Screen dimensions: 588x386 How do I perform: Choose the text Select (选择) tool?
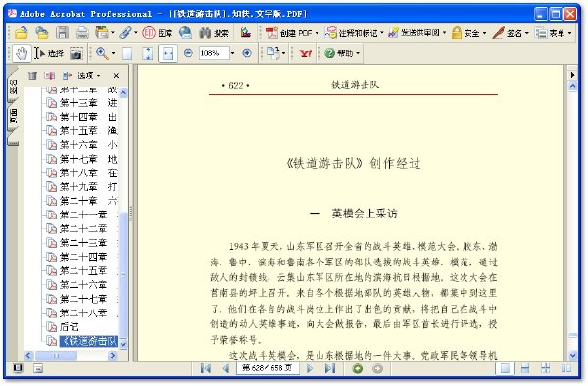pos(50,54)
